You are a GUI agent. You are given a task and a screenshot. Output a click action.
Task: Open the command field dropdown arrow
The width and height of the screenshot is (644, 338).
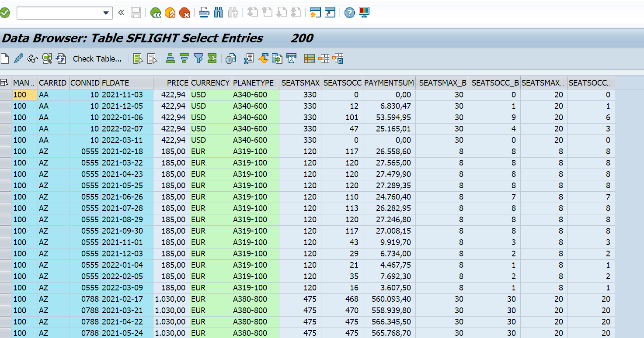[106, 13]
